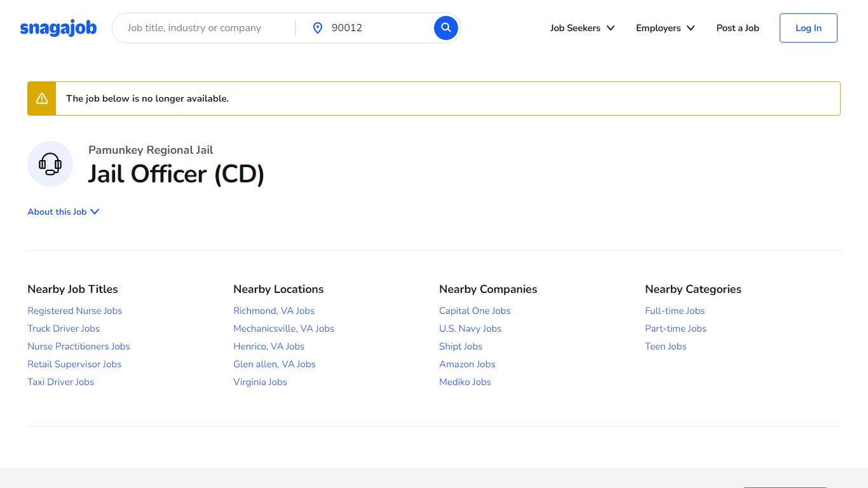Open the Job Seekers dropdown menu
868x488 pixels.
(x=583, y=28)
